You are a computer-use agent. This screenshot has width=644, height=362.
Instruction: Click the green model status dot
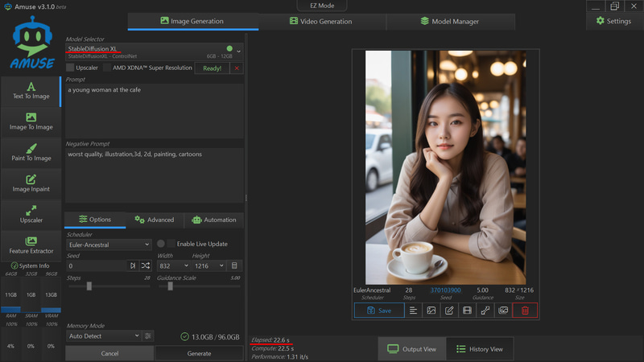point(229,48)
